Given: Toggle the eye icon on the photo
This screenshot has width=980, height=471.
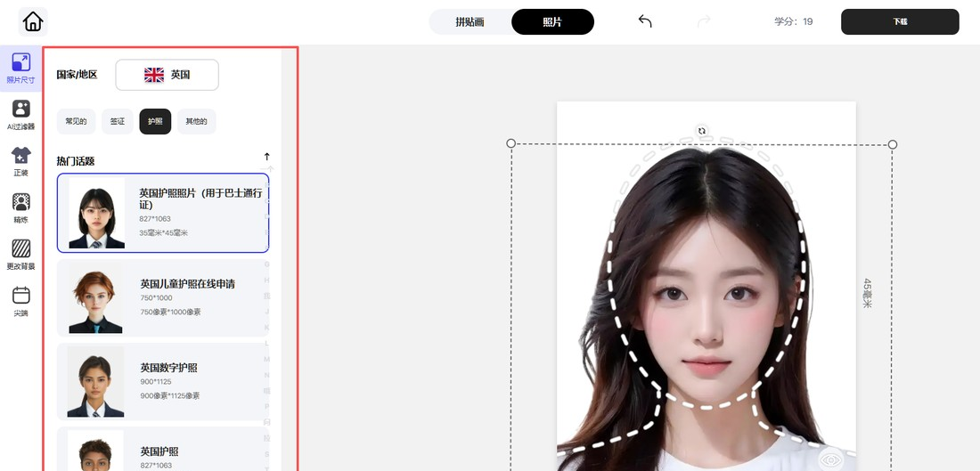Looking at the screenshot, I should [830, 460].
